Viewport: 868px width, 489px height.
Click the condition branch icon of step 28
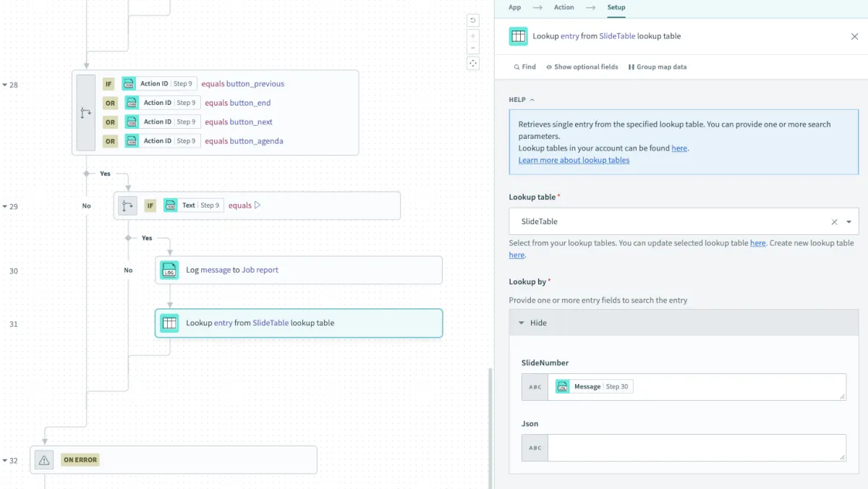point(86,113)
